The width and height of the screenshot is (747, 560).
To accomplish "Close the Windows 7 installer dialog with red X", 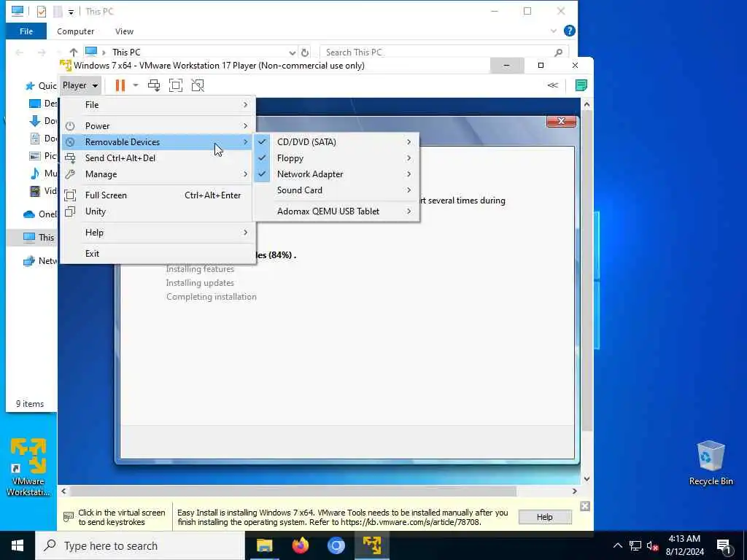I will point(561,122).
